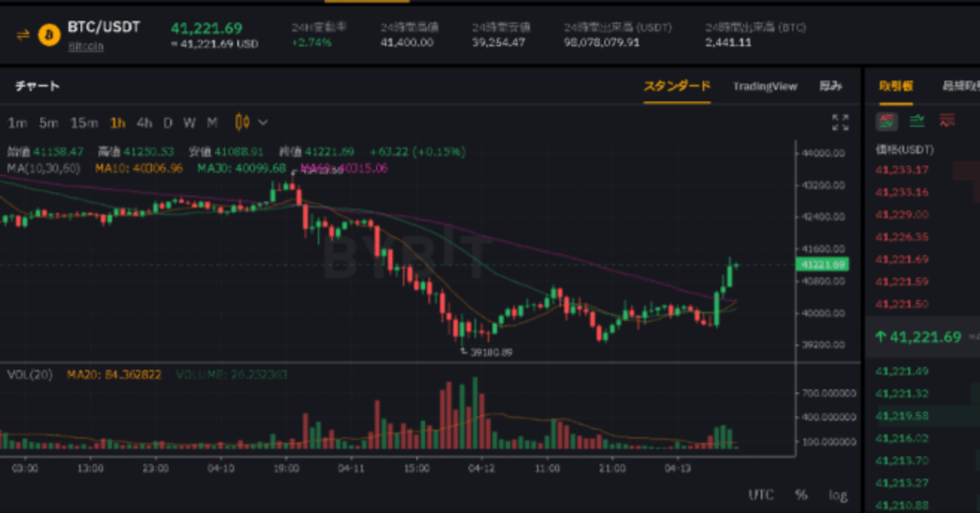Image resolution: width=980 pixels, height=513 pixels.
Task: Switch to the 厚み depth tab
Action: 831,87
